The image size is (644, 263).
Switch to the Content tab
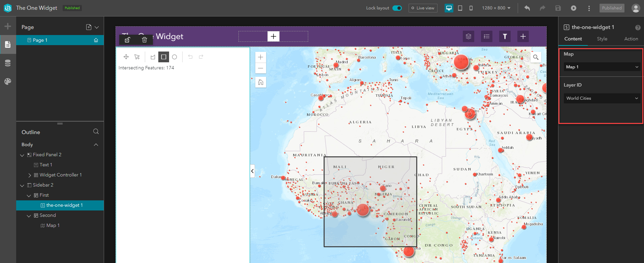(573, 39)
